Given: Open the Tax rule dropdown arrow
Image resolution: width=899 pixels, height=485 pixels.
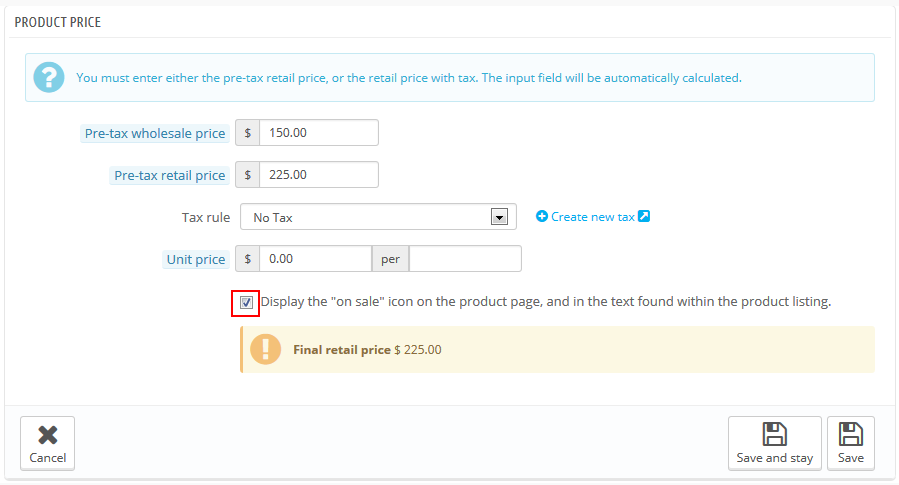Looking at the screenshot, I should (x=499, y=217).
